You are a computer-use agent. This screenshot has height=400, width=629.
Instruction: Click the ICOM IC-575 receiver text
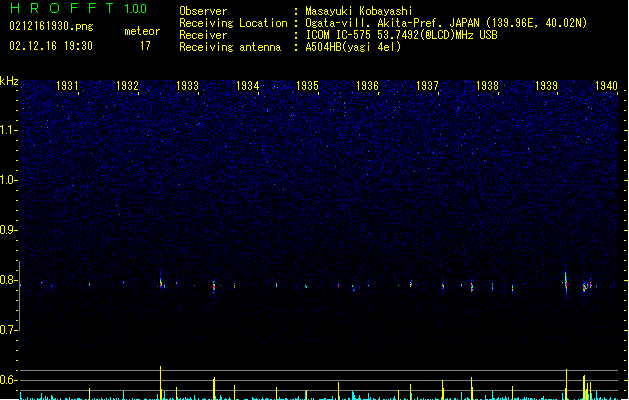coord(401,35)
